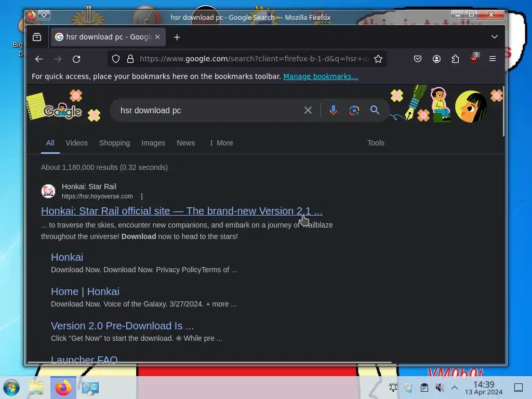The width and height of the screenshot is (532, 399).
Task: Open the Firefox hamburger application menu
Action: (x=493, y=59)
